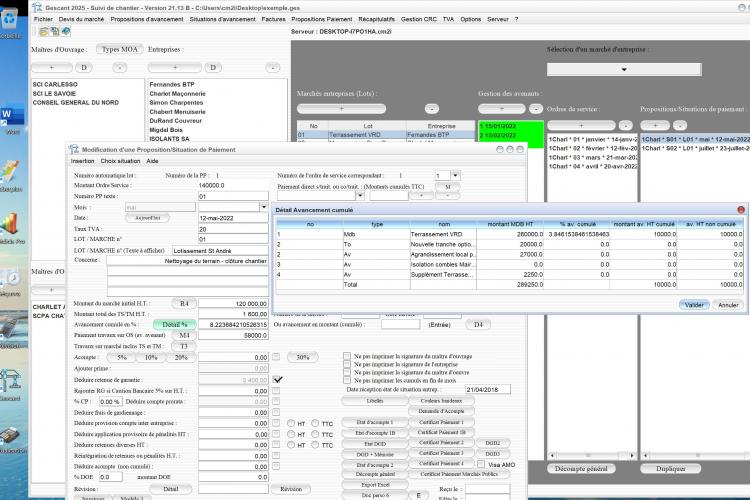The height and width of the screenshot is (500, 750).
Task: Tick the Visa AMO checkbox
Action: [481, 464]
